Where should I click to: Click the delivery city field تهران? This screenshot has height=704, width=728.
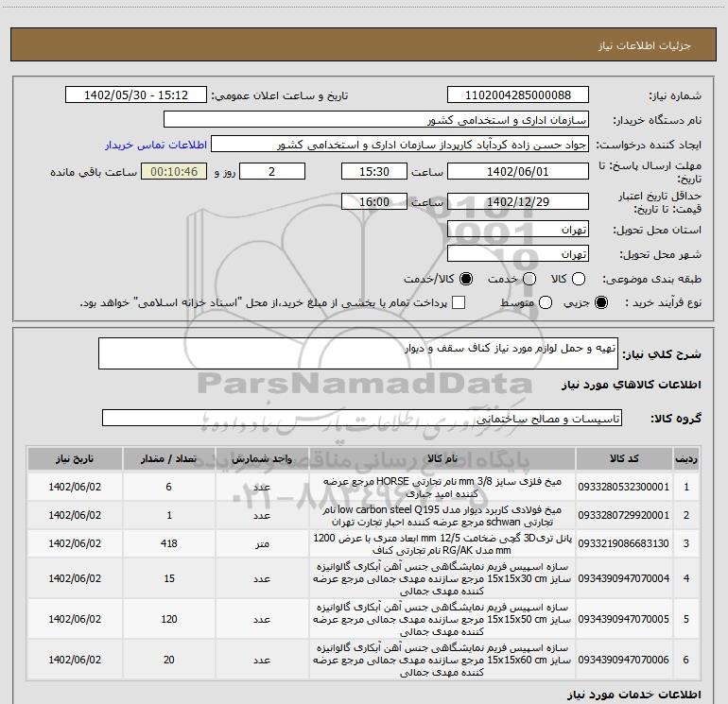click(x=518, y=253)
